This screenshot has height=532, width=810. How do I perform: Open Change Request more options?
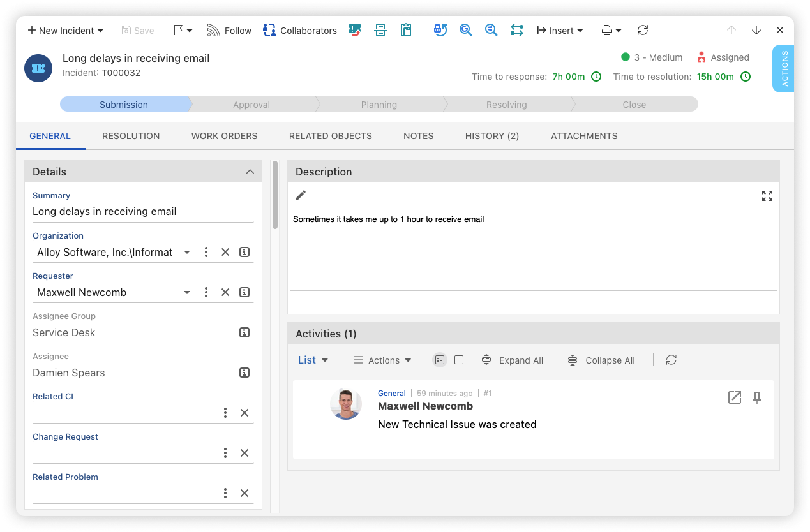pyautogui.click(x=225, y=454)
